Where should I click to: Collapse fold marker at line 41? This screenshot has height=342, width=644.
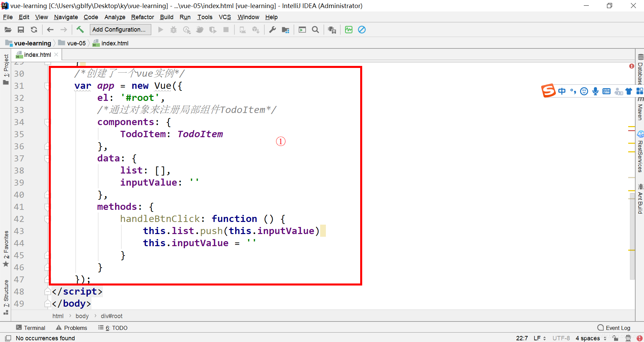[x=47, y=207]
